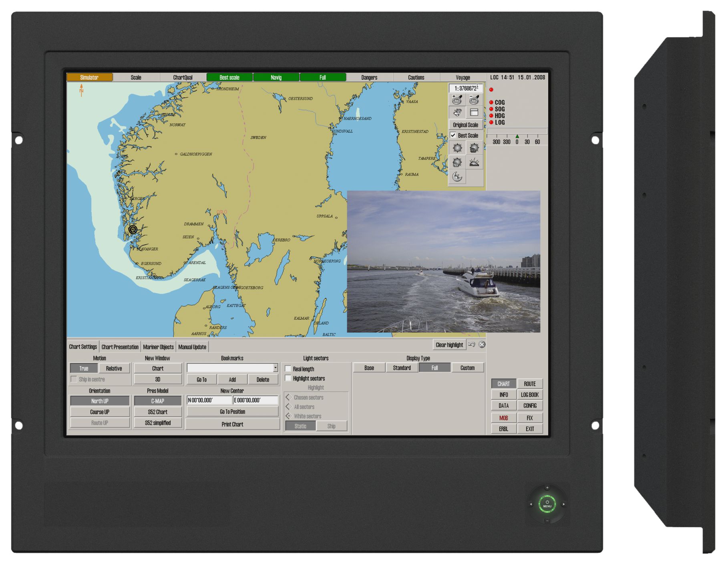728x566 pixels.
Task: Click the Print Chart button
Action: coord(232,424)
